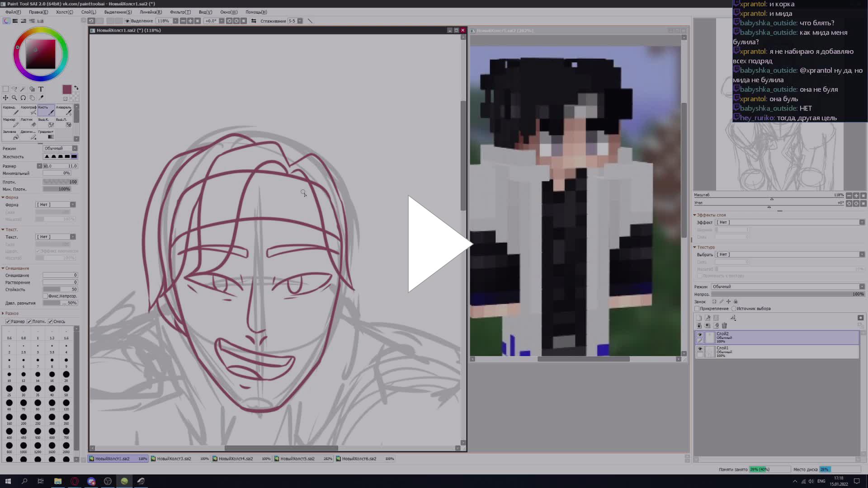Select the Ластик (eraser) tool
This screenshot has width=868, height=488.
[x=28, y=122]
